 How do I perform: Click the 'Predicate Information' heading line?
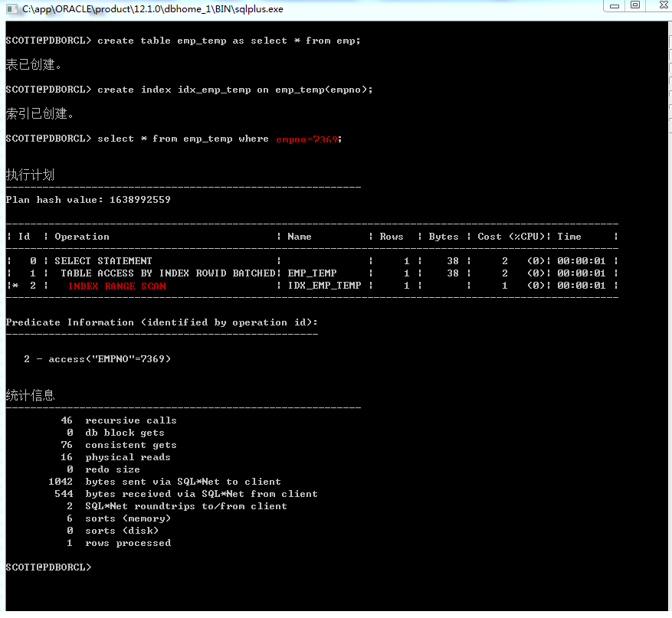point(162,322)
